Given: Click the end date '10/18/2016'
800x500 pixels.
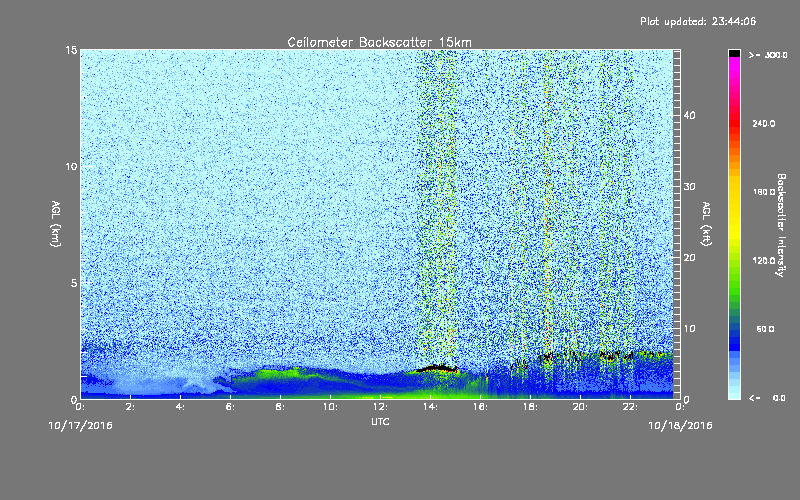Looking at the screenshot, I should (680, 426).
